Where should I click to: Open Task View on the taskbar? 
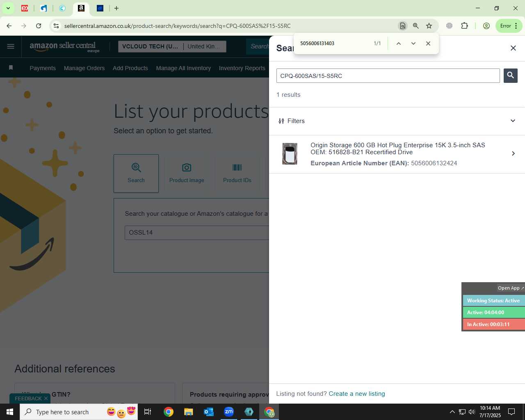148,412
